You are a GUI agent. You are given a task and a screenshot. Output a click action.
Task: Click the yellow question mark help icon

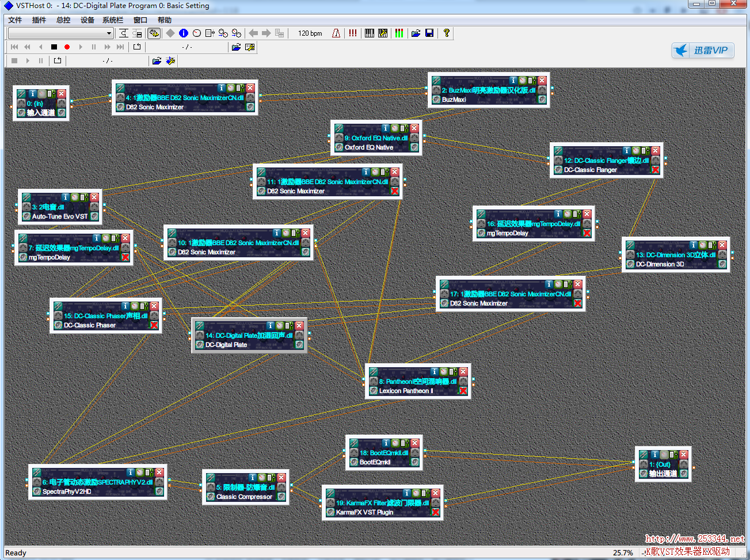pos(446,33)
